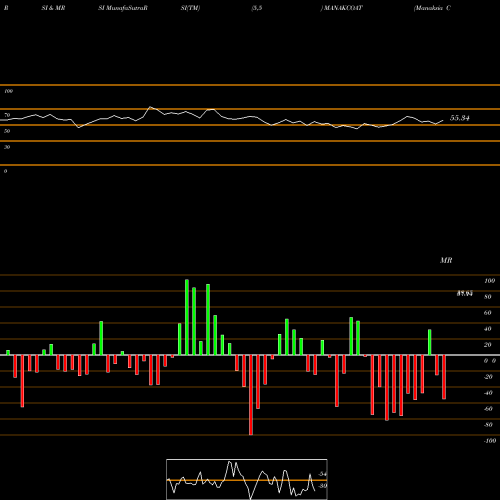This screenshot has height=500, width=500.
Task: Click the longest red bar in the MR histogram
Action: pyautogui.click(x=251, y=395)
